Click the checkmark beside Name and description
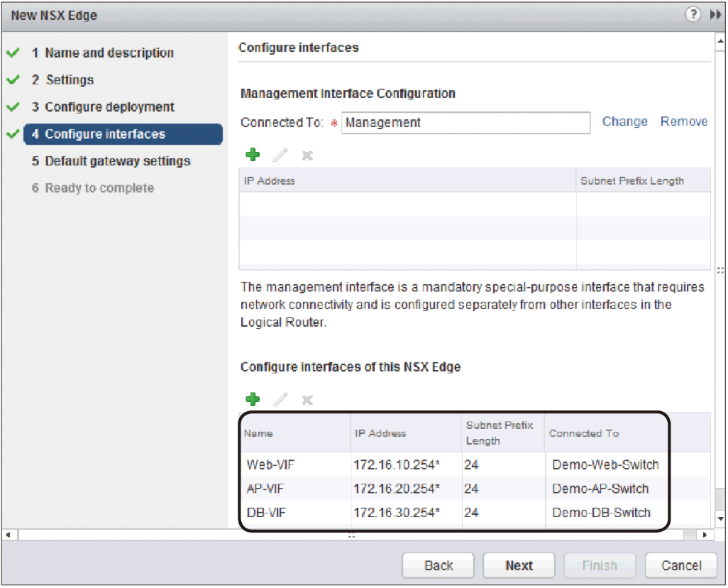 pos(13,53)
